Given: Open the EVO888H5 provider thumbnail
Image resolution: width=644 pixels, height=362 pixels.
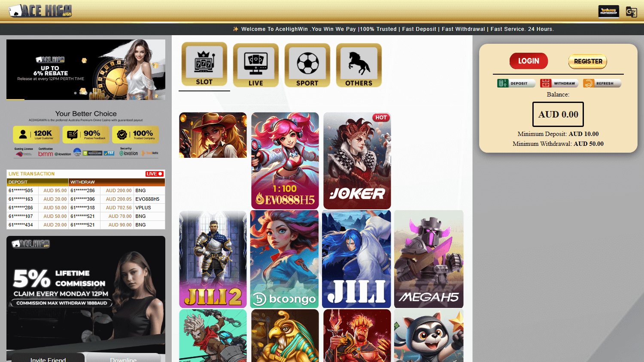Looking at the screenshot, I should click(285, 161).
